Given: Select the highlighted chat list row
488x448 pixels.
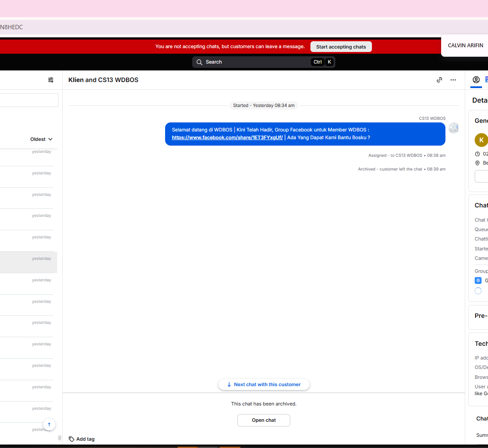Looking at the screenshot, I should [x=28, y=262].
